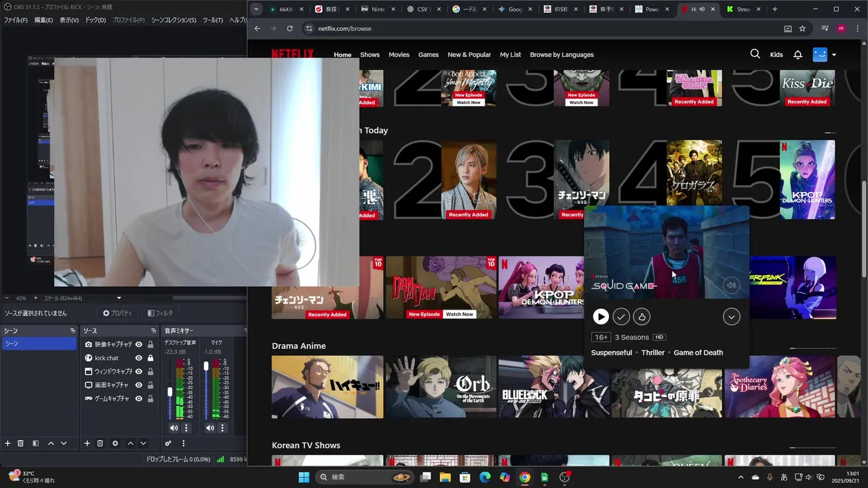Open source properties gear in sources toolbar

point(115,443)
